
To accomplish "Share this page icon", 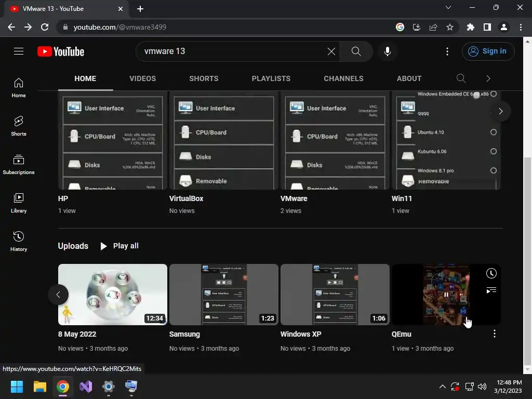I will click(x=433, y=27).
